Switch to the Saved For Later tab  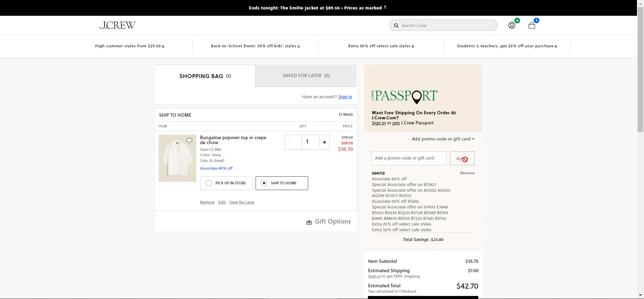pyautogui.click(x=306, y=76)
